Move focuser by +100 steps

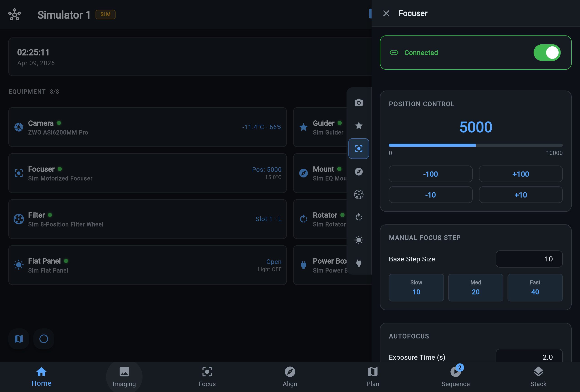521,174
